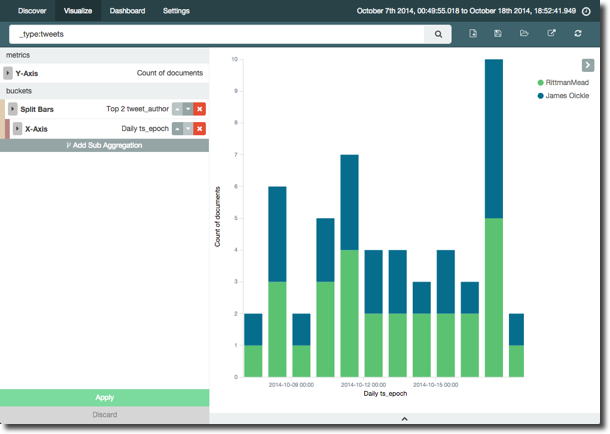Click the share visualization icon
610x434 pixels.
click(x=551, y=34)
